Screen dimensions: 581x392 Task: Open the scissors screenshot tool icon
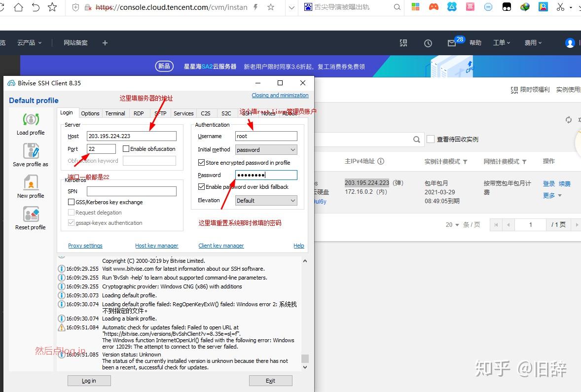coord(560,7)
